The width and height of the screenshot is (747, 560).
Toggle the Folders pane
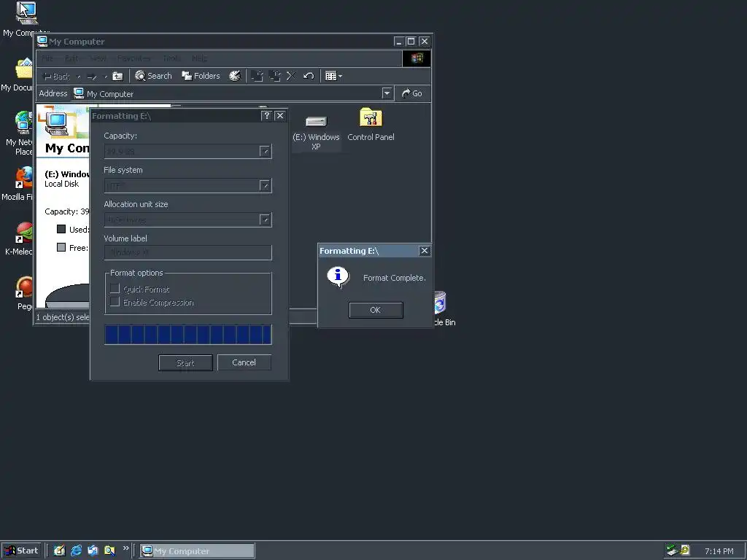click(201, 76)
